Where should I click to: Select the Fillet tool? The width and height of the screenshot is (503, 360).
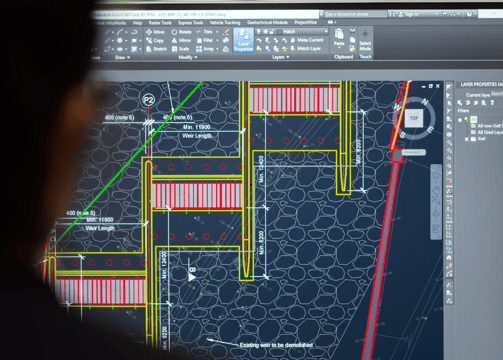205,40
